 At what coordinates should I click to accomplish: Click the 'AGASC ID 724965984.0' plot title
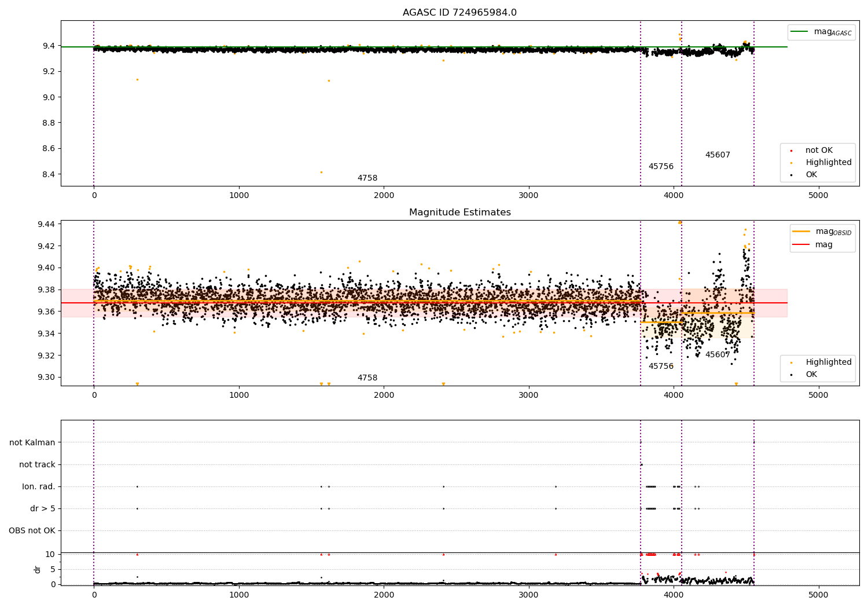459,13
